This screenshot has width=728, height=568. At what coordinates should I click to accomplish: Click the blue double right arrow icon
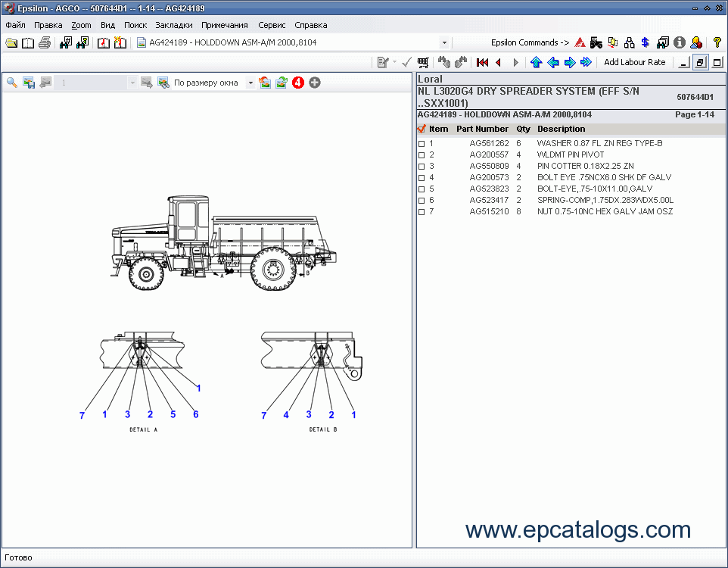[586, 62]
